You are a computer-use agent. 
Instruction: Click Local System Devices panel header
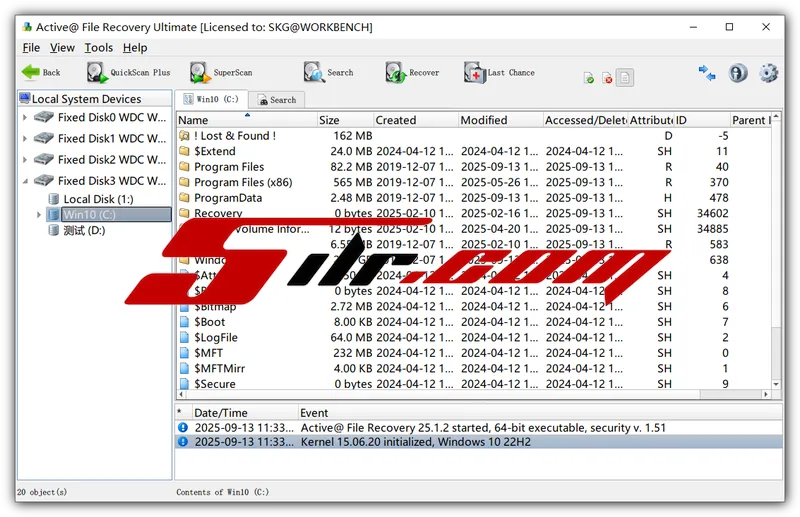click(x=95, y=99)
